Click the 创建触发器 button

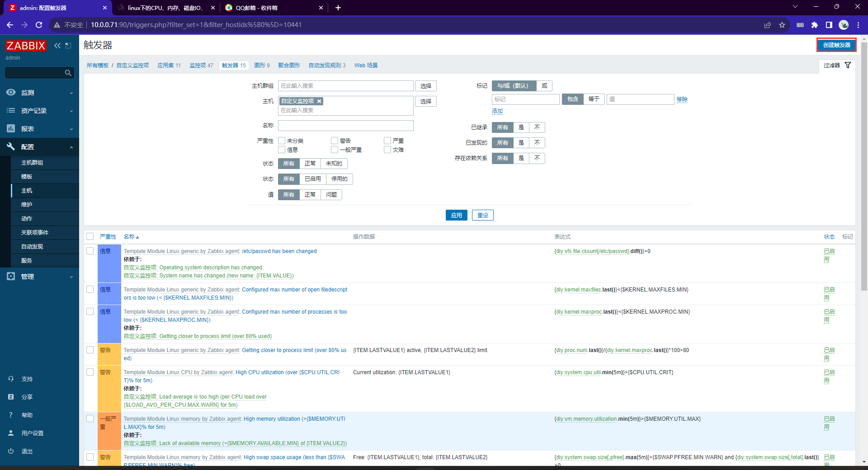pyautogui.click(x=836, y=45)
